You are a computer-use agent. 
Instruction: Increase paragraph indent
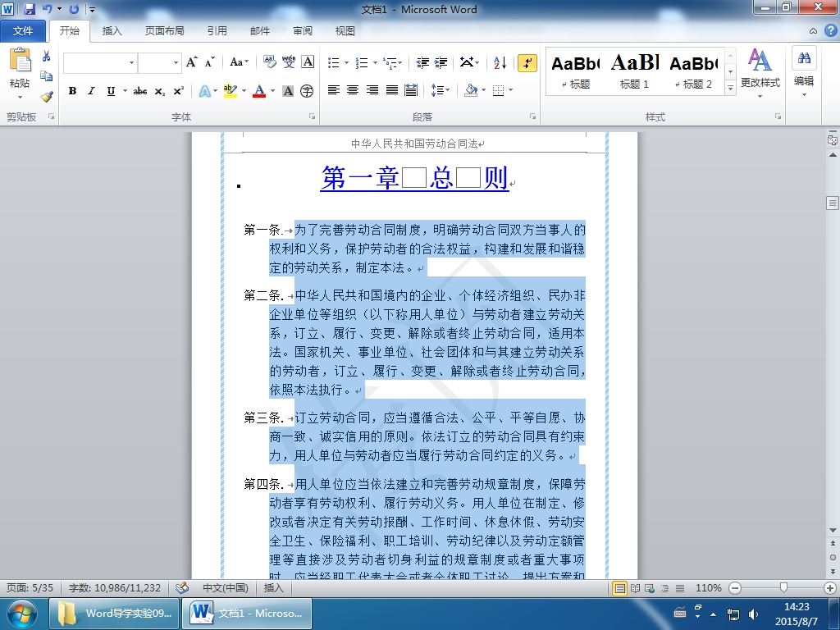[441, 62]
